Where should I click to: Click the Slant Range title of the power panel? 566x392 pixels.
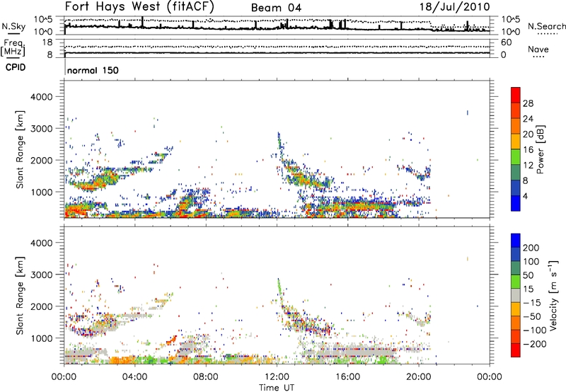(21, 149)
